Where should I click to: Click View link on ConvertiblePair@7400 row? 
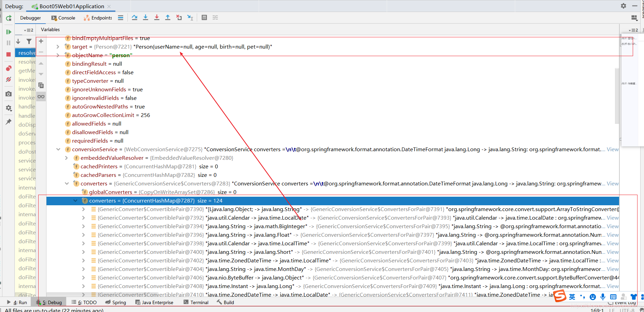[x=613, y=252]
